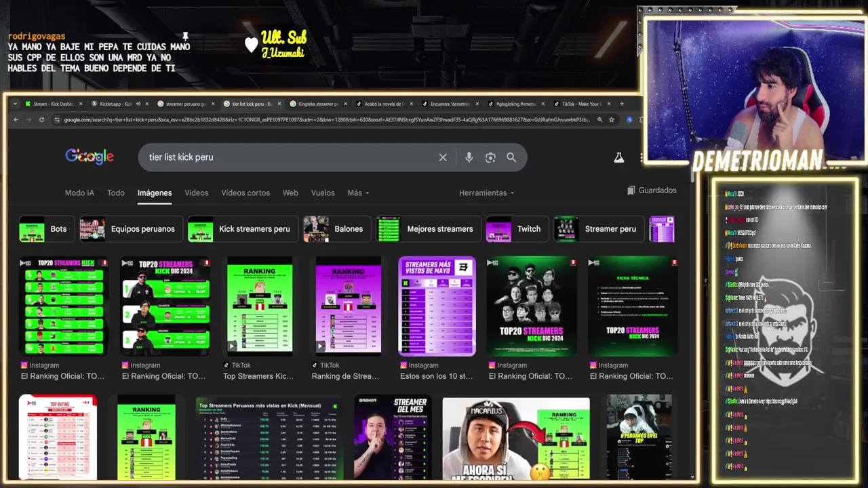
Task: Click the DEMETRIOMAN webcam name label
Action: [x=757, y=161]
